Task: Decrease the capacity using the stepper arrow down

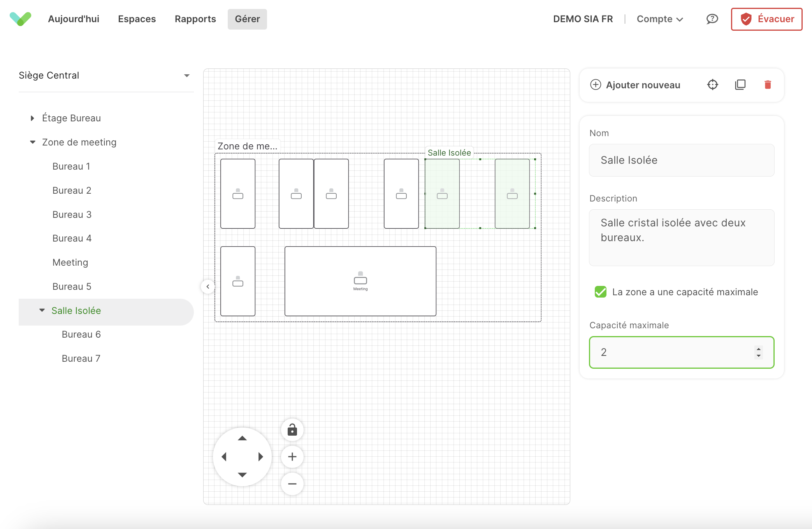Action: pyautogui.click(x=758, y=356)
